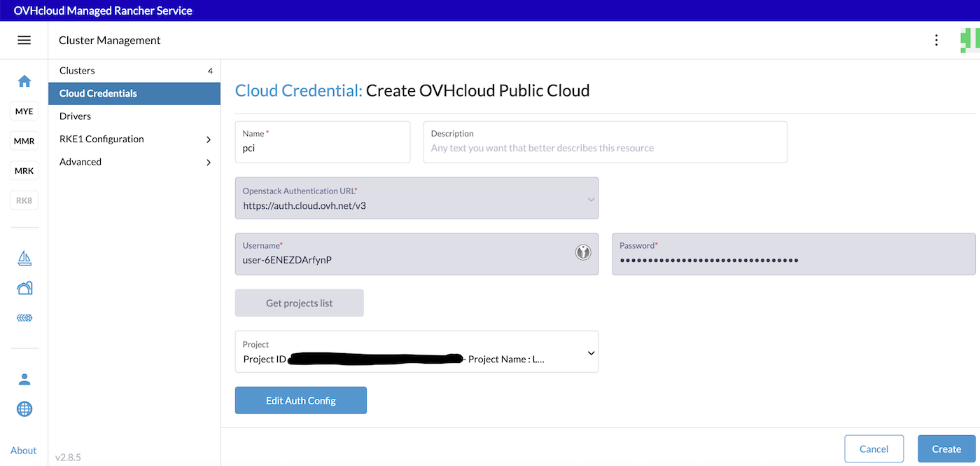Click the key icon in Username field

coord(583,252)
